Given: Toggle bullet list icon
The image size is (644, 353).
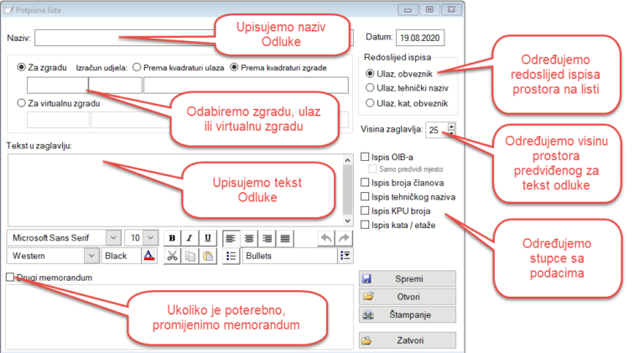Looking at the screenshot, I should 231,256.
